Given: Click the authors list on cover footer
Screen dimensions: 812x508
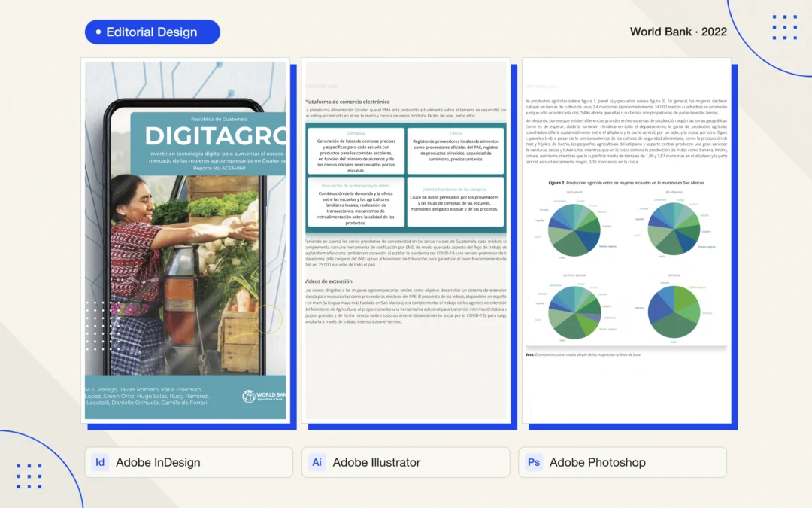Looking at the screenshot, I should (x=147, y=396).
